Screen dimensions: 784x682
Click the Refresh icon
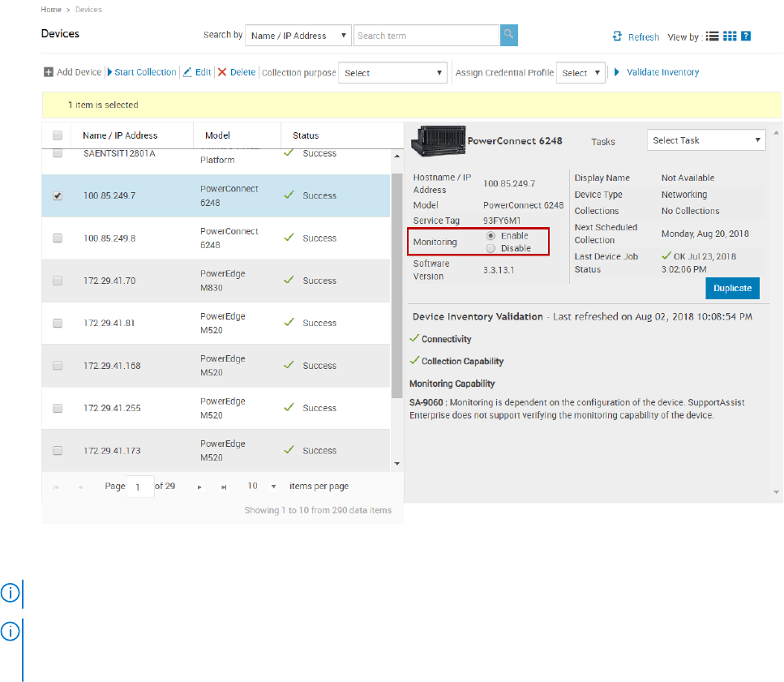[x=618, y=36]
